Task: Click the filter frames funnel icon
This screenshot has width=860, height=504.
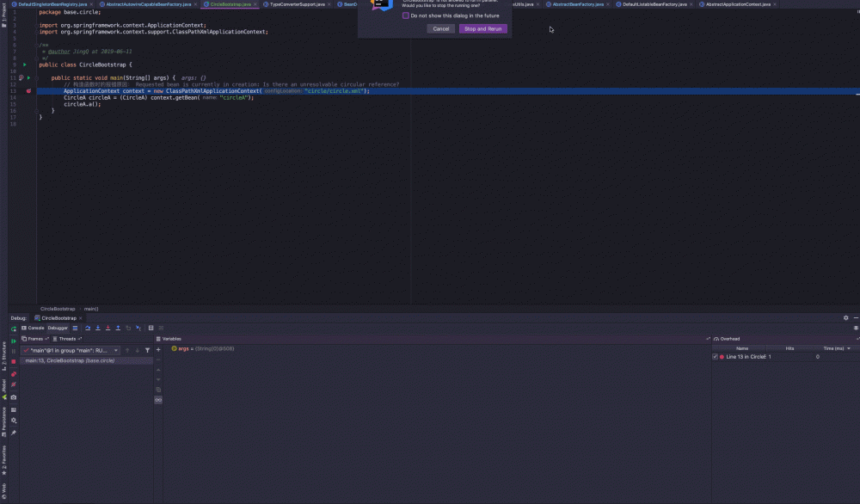Action: 147,350
